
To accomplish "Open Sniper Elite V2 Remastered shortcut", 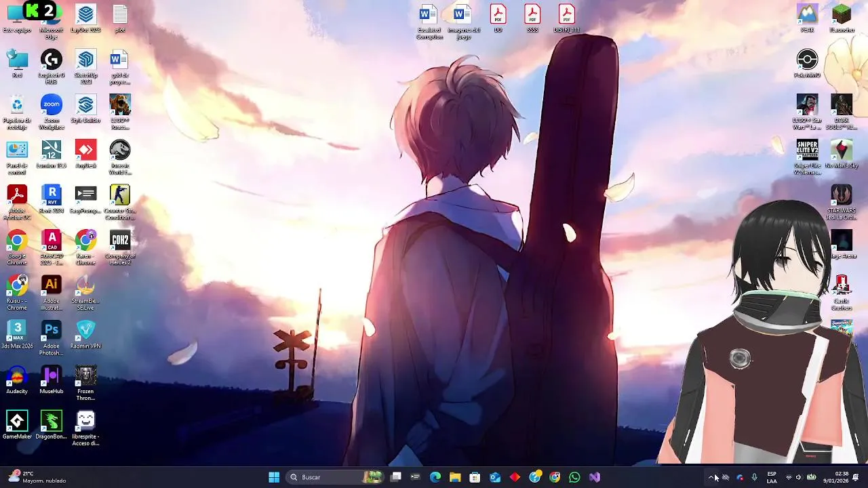I will click(x=807, y=157).
